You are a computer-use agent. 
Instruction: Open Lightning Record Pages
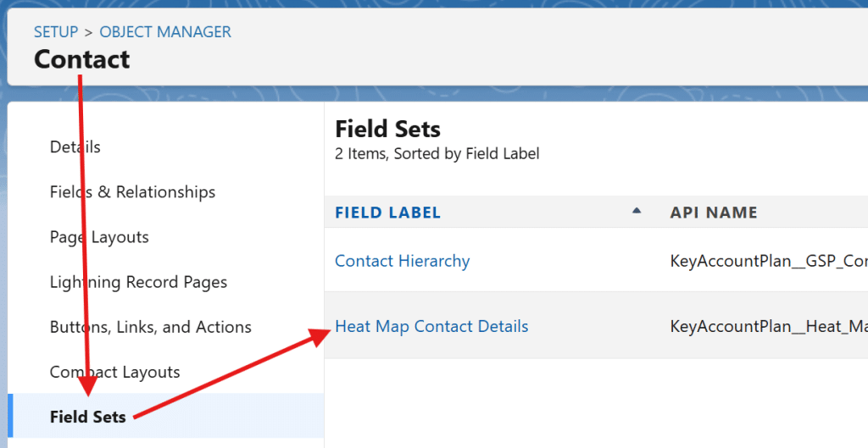(x=138, y=282)
